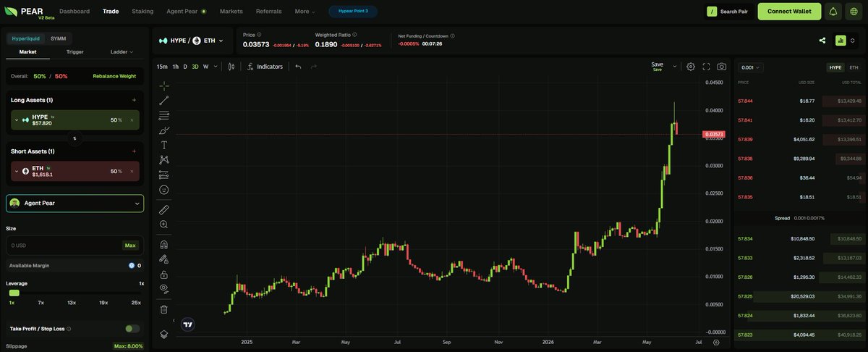
Task: Open the Ladder order type dropdown
Action: pyautogui.click(x=122, y=52)
